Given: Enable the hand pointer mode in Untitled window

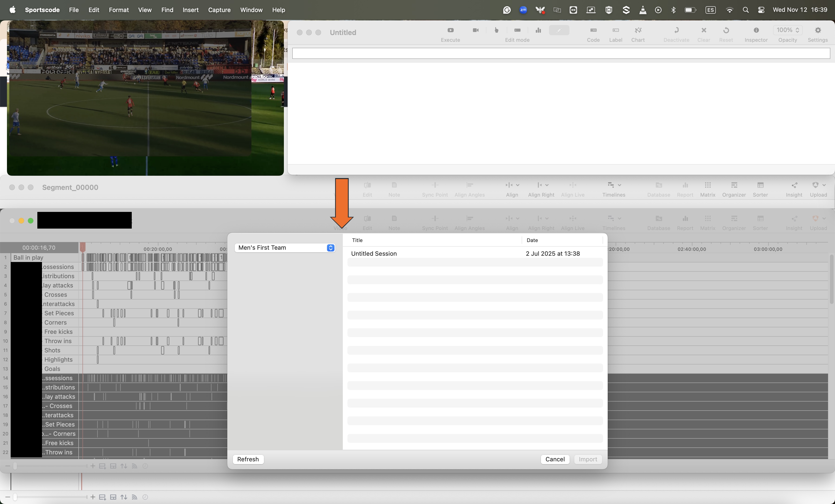Looking at the screenshot, I should pos(496,30).
